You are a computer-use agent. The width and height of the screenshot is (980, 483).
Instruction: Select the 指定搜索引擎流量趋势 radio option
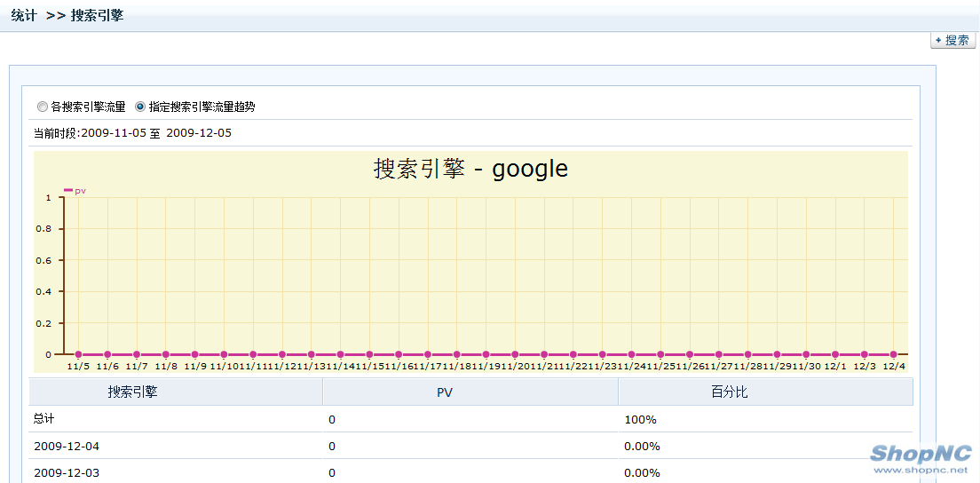pos(140,107)
